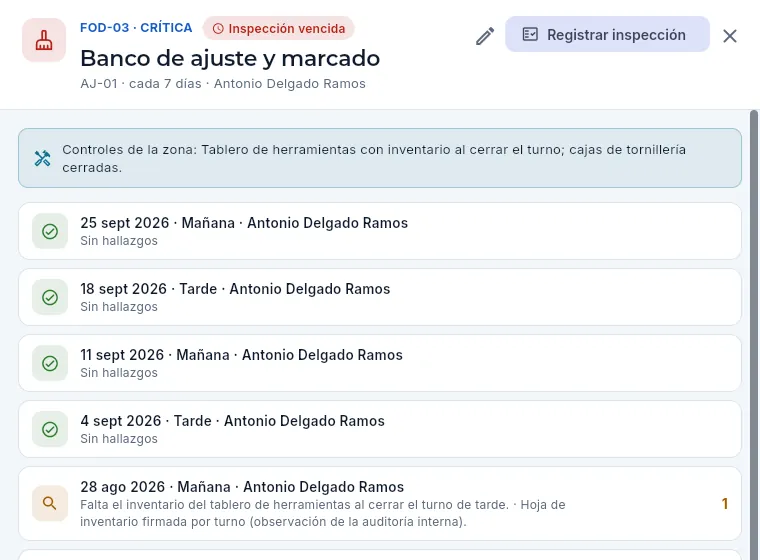This screenshot has width=760, height=560.
Task: Click the checklist icon inside Registrar inspección
Action: click(x=530, y=34)
